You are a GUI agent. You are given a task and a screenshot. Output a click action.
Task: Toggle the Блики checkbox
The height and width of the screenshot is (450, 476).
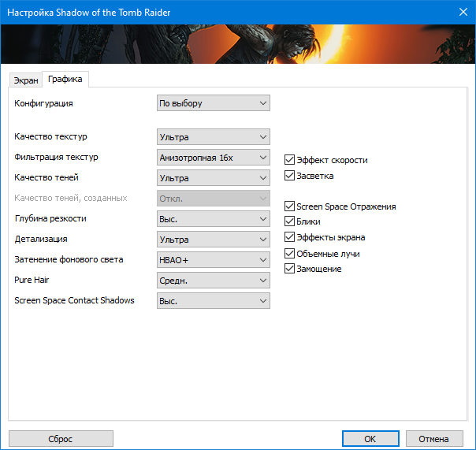(289, 222)
